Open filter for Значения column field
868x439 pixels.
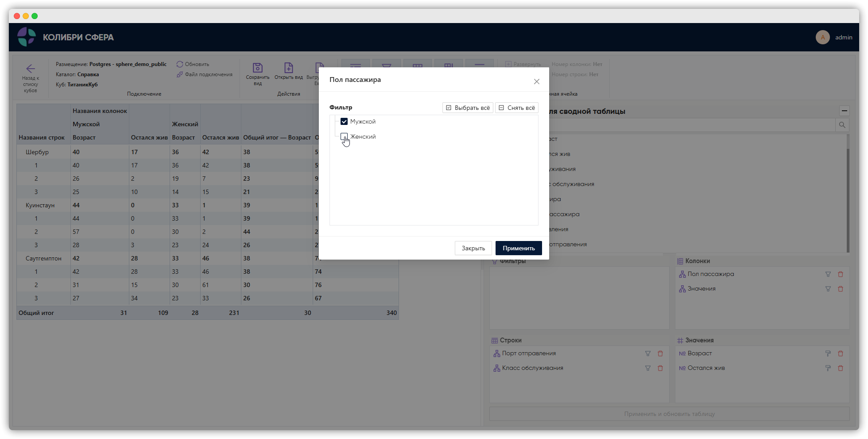(x=828, y=289)
